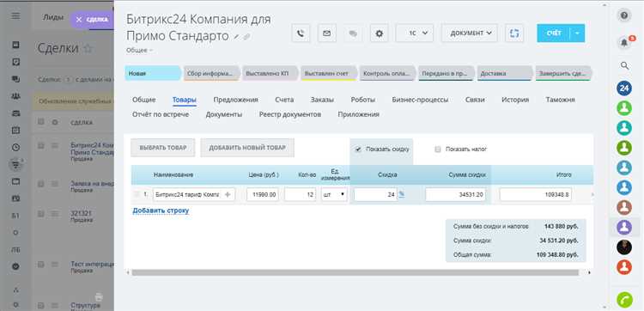Screen dimensions: 644x311
Task: Check the Тест интеграции deal row checkbox
Action: click(x=40, y=265)
